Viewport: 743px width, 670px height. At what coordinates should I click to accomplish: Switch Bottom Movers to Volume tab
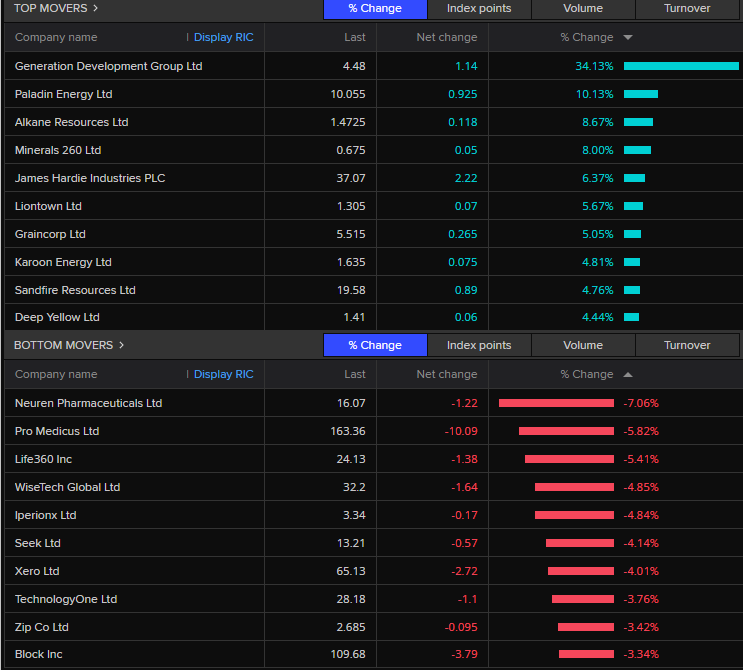(x=583, y=345)
